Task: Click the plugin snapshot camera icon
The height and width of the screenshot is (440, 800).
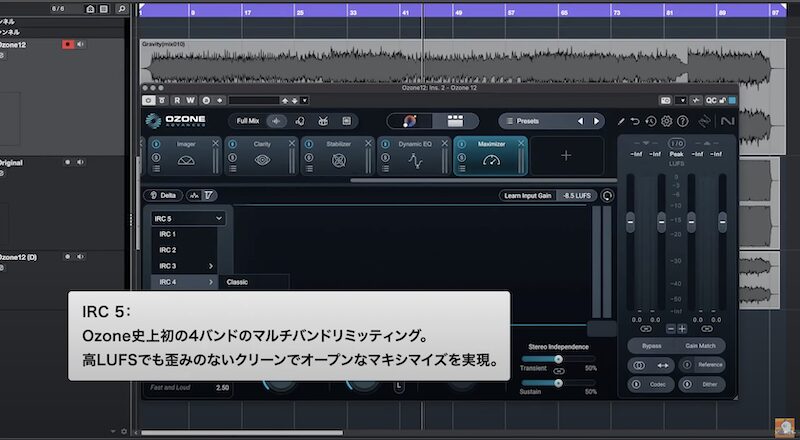Action: click(x=665, y=101)
